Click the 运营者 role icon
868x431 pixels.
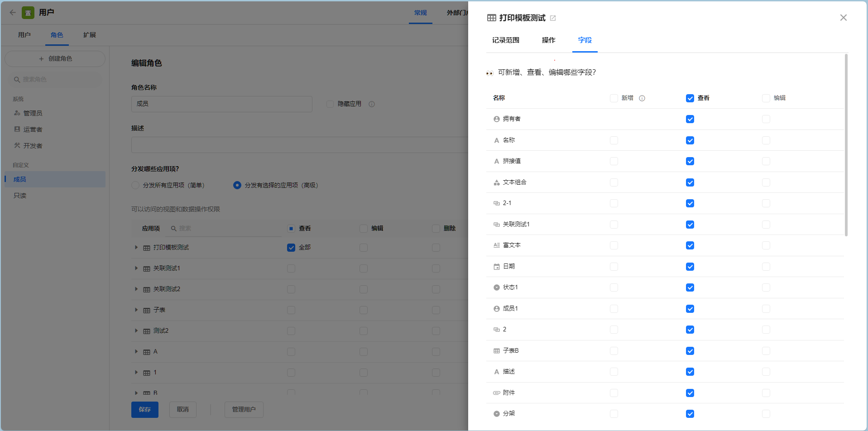(x=17, y=129)
